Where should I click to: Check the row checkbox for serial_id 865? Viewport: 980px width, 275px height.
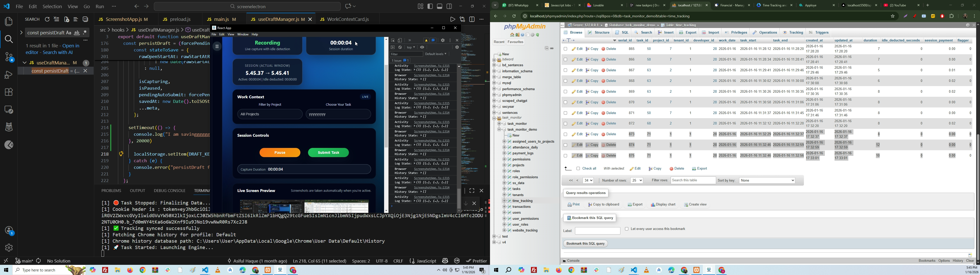click(x=565, y=49)
